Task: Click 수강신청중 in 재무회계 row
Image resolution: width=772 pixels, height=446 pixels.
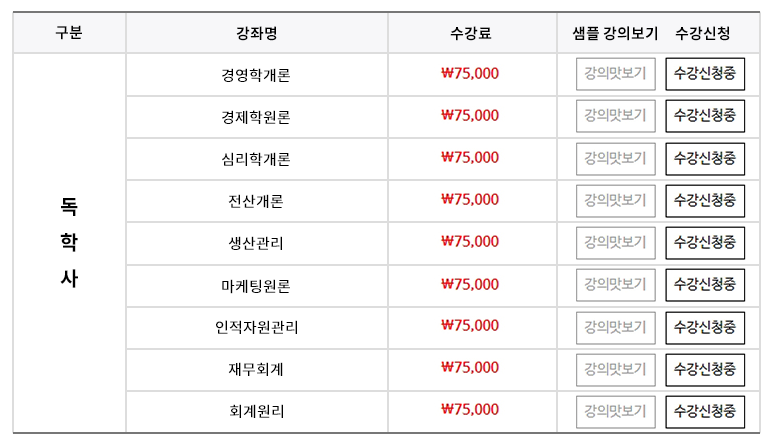Action: [705, 370]
